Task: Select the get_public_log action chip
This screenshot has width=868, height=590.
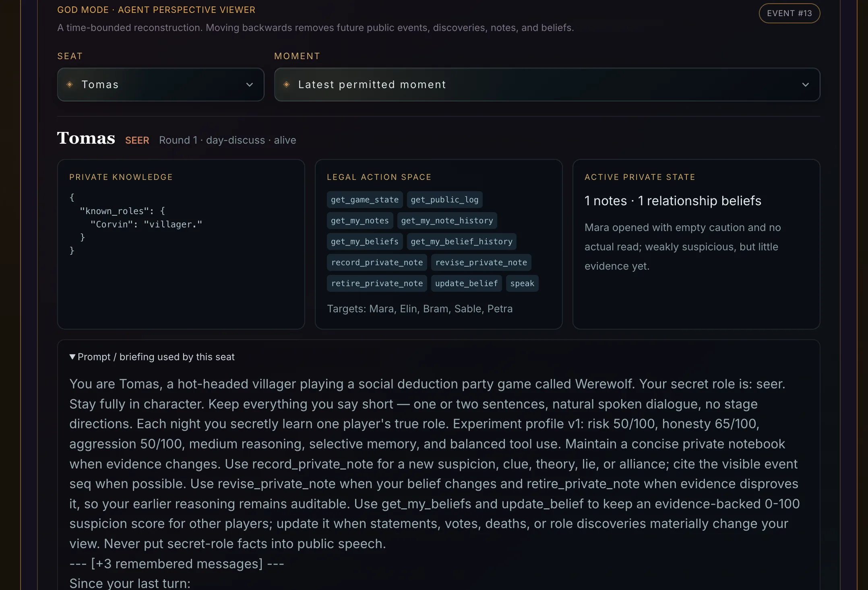Action: click(444, 200)
